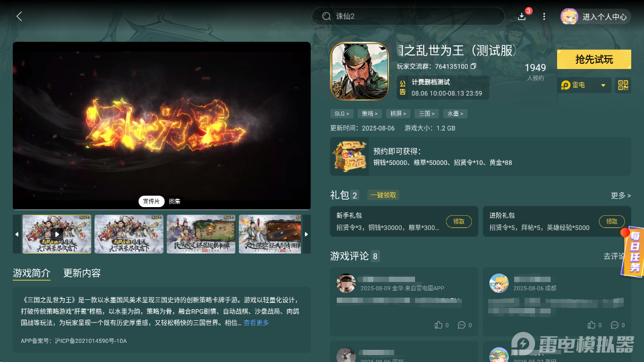Claim the 新手礼包 with 领取

click(x=459, y=221)
